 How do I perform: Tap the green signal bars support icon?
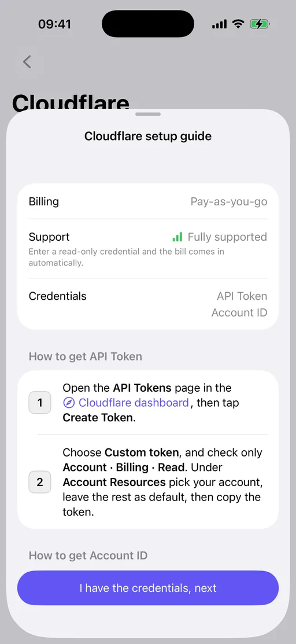(x=177, y=237)
